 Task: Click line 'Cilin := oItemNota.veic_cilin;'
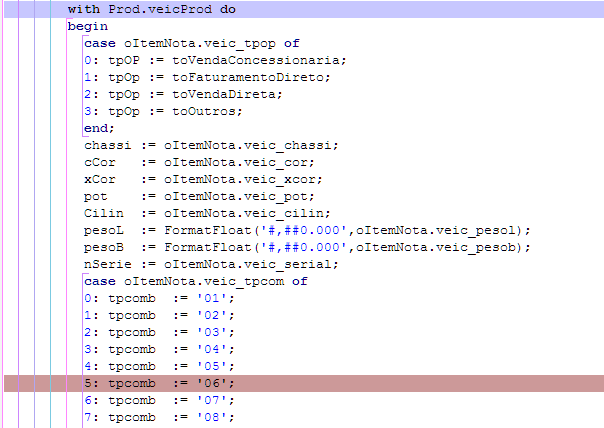[x=207, y=213]
